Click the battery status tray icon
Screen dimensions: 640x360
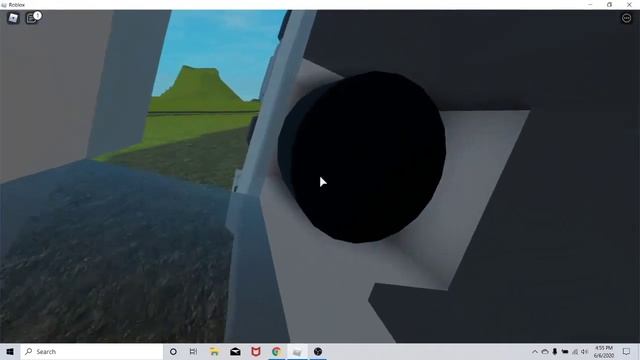pos(565,351)
